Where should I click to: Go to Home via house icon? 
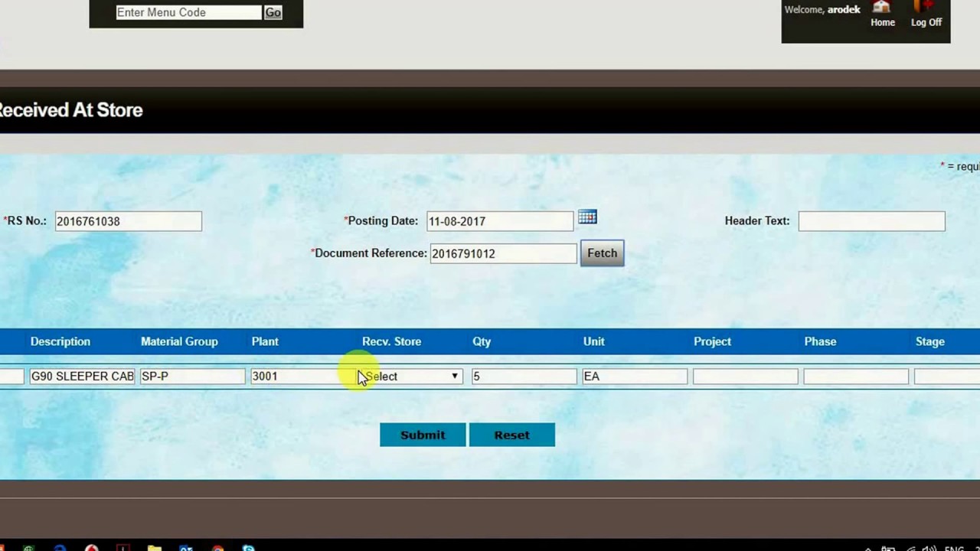click(882, 6)
